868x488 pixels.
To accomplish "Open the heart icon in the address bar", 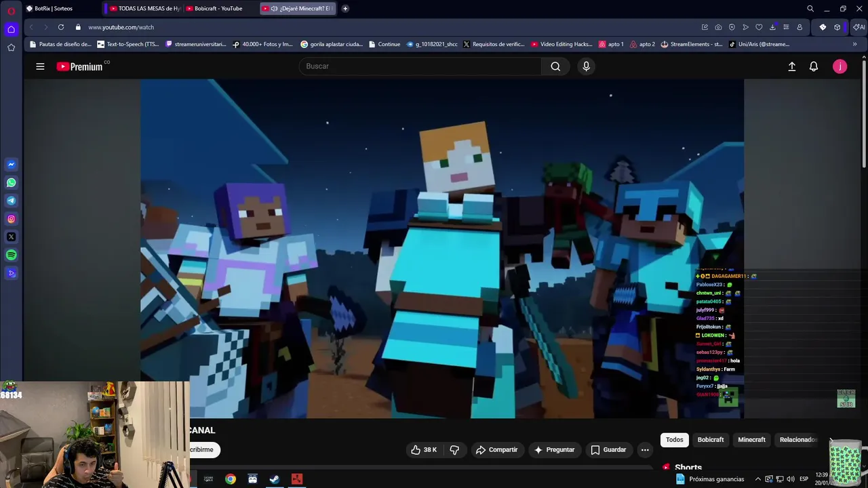I will tap(759, 27).
